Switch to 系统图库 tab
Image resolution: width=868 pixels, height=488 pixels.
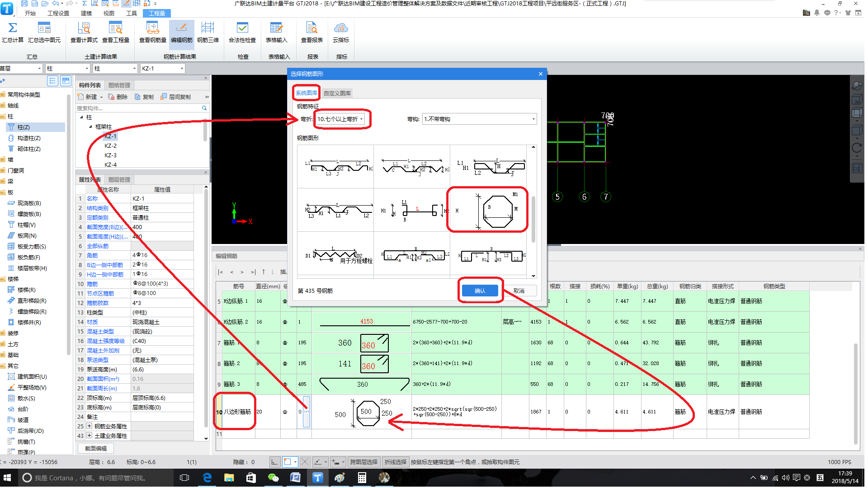[306, 93]
